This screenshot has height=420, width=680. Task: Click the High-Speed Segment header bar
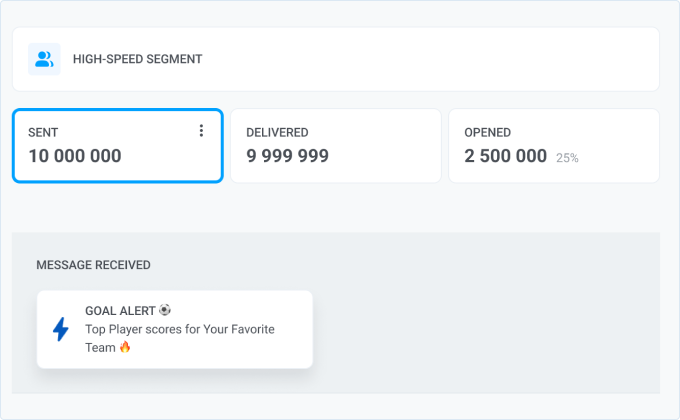coord(336,59)
